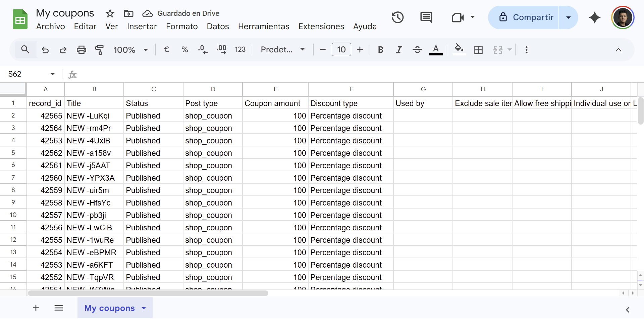
Task: Star the My coupons document
Action: click(110, 13)
